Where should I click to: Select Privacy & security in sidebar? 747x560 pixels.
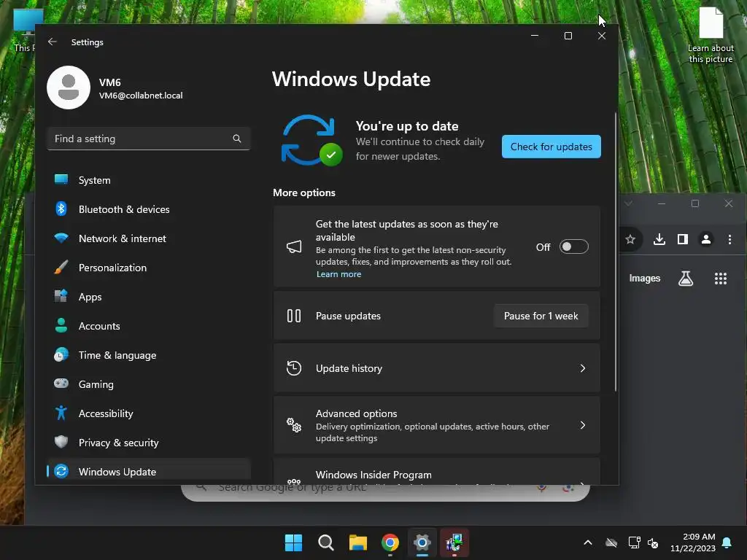pos(149,443)
